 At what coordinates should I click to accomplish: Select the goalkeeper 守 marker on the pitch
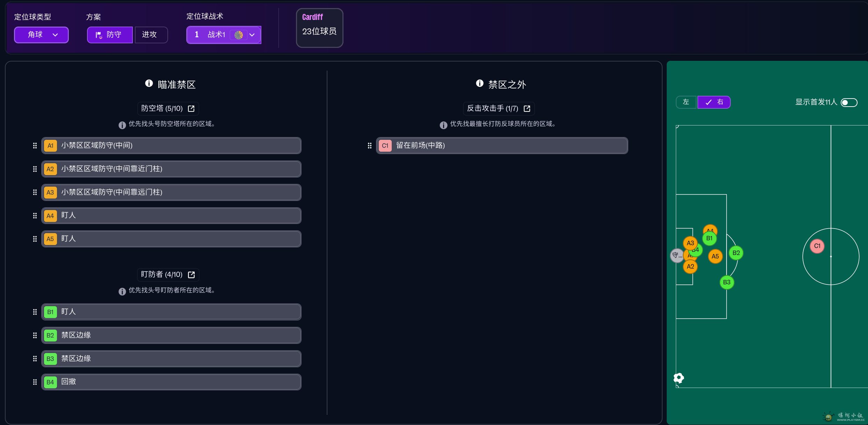point(677,255)
